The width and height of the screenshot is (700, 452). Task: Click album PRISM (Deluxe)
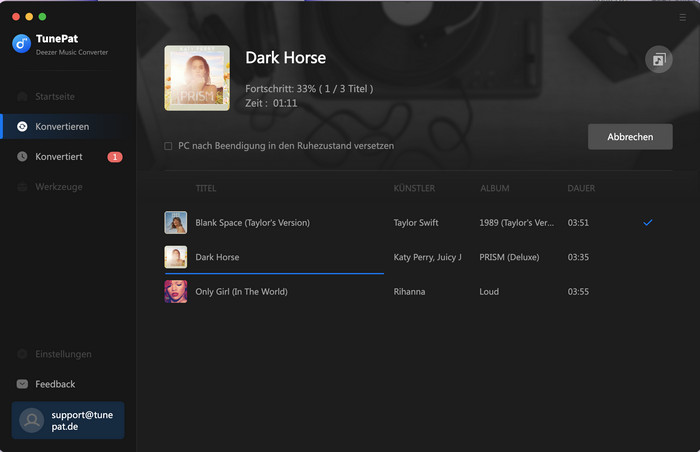point(509,257)
